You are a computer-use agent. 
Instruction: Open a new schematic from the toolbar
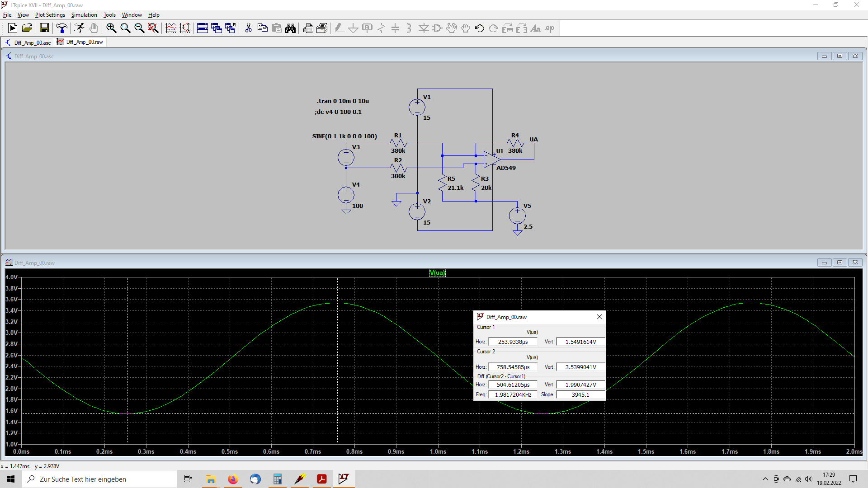[x=13, y=28]
